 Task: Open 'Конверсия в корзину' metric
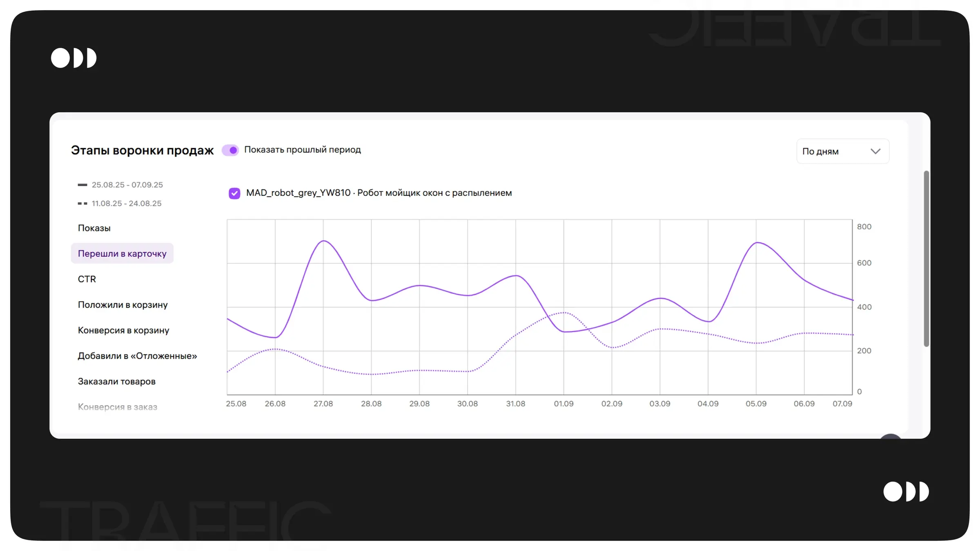pos(123,330)
